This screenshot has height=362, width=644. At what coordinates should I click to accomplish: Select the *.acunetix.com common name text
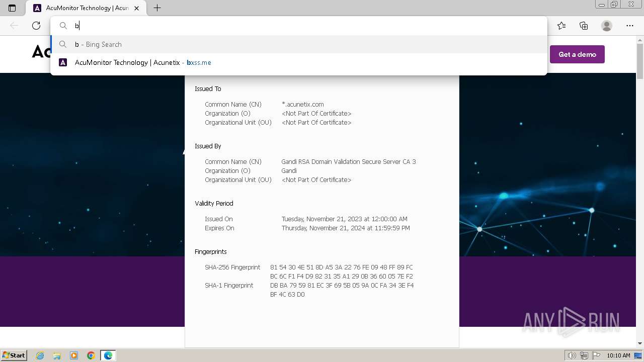pos(303,105)
